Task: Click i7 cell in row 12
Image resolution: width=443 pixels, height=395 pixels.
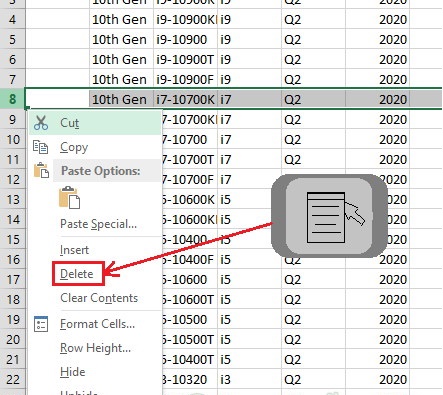Action: [x=249, y=179]
